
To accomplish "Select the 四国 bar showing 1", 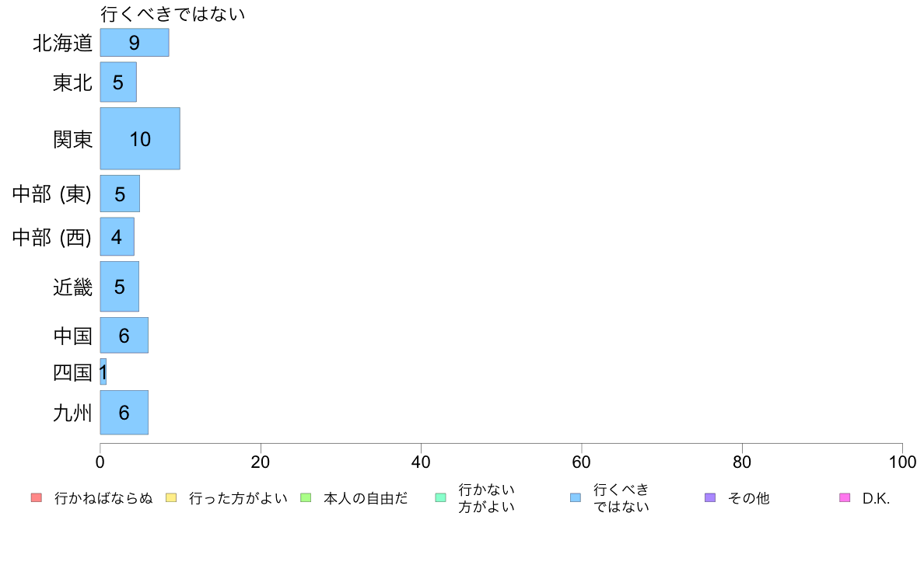I will pyautogui.click(x=103, y=371).
